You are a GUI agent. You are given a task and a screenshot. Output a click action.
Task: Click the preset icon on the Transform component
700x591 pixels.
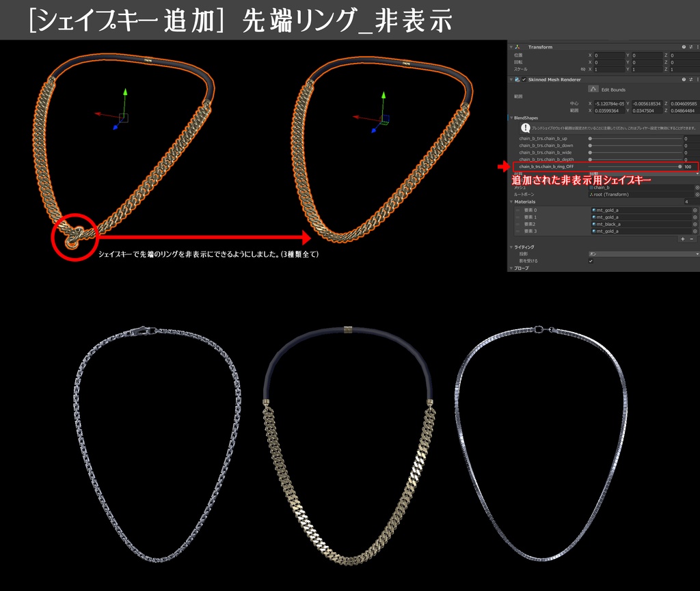690,47
